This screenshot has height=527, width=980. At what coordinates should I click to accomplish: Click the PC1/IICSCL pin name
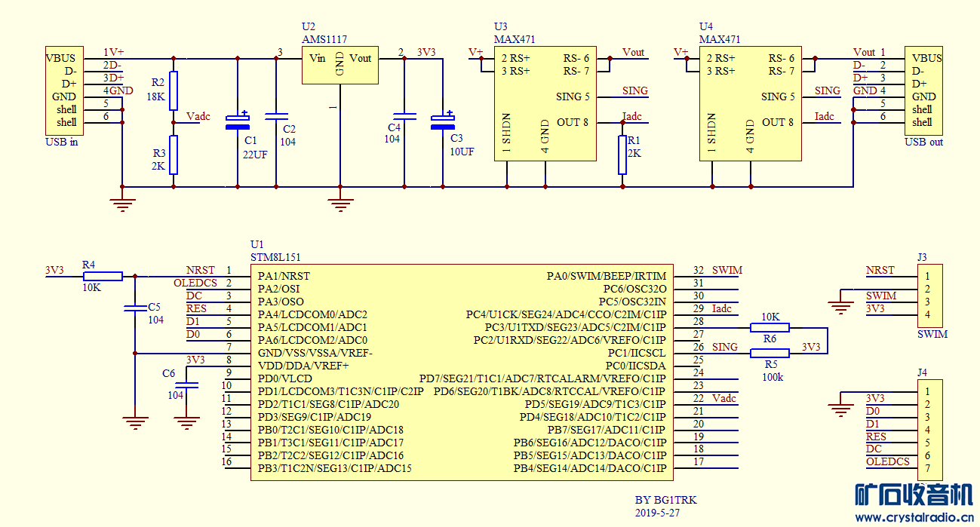pos(636,353)
